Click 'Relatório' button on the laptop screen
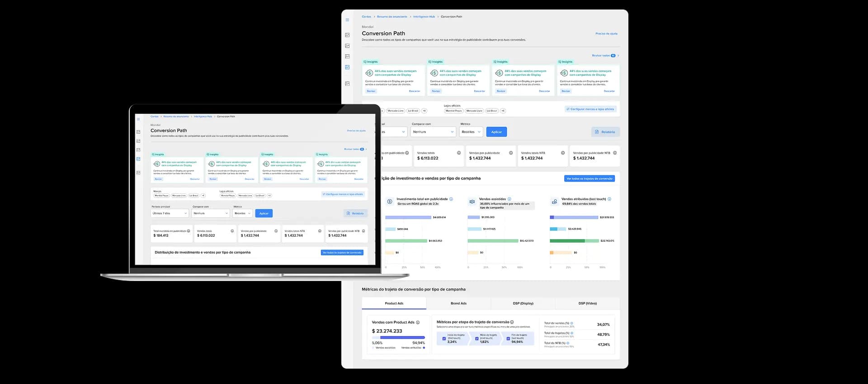868x384 pixels. point(355,213)
